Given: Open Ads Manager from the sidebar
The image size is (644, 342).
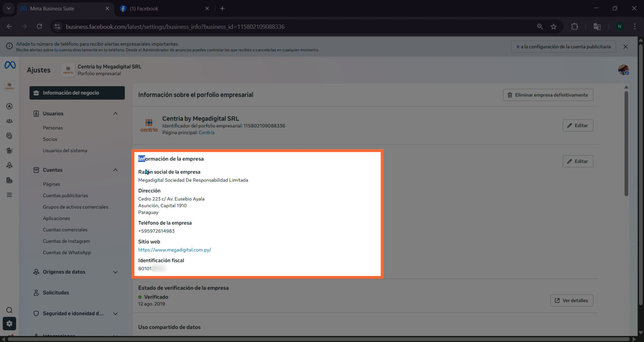Looking at the screenshot, I should pyautogui.click(x=9, y=106).
